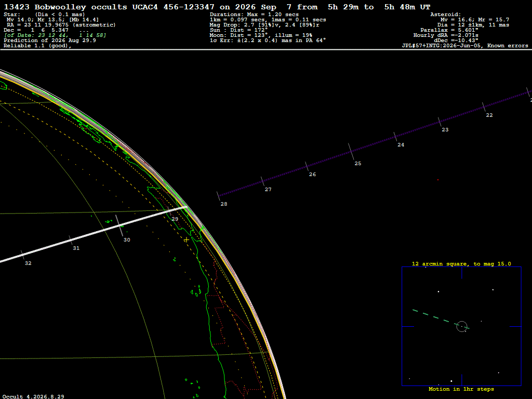
Task: Click the red dot right of the path
Action: 437,180
